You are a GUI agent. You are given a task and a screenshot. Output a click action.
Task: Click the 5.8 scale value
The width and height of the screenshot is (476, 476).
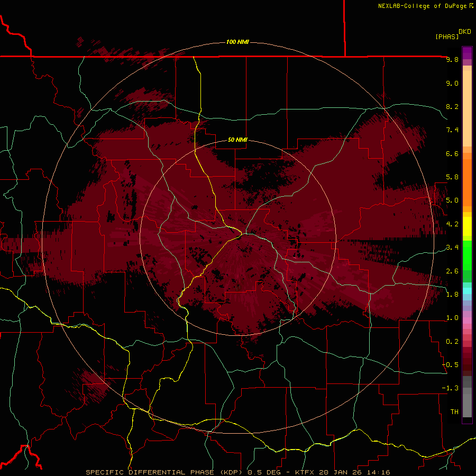click(x=452, y=177)
